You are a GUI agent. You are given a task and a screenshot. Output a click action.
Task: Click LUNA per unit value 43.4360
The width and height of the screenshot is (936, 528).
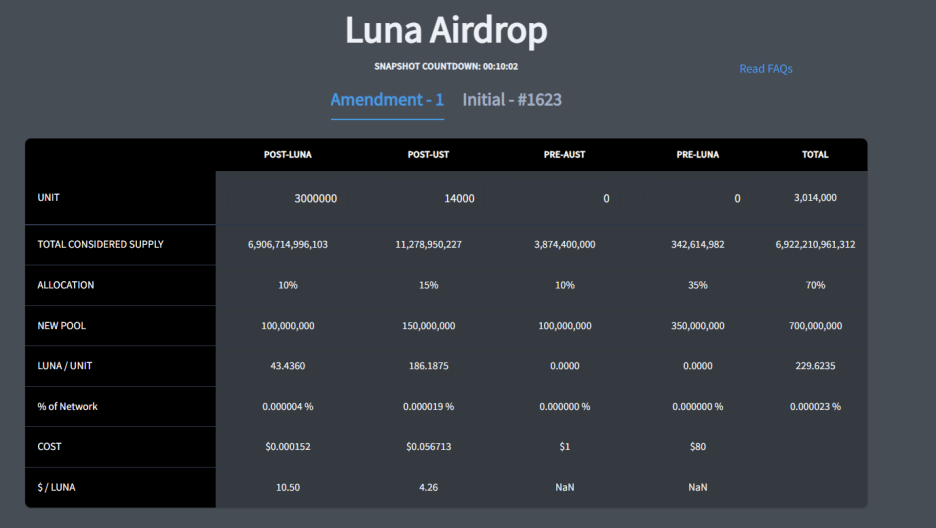coord(288,366)
